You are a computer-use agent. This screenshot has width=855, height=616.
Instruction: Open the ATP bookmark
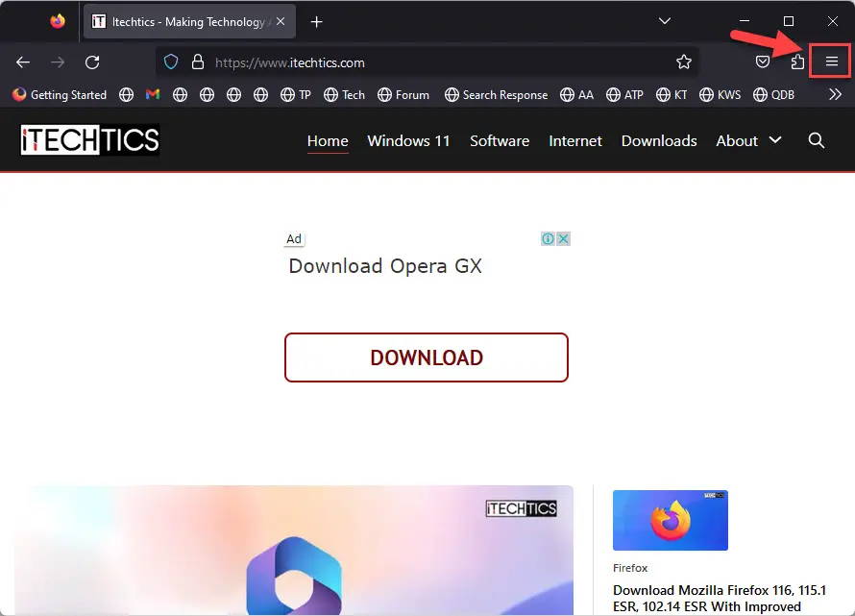pyautogui.click(x=624, y=94)
